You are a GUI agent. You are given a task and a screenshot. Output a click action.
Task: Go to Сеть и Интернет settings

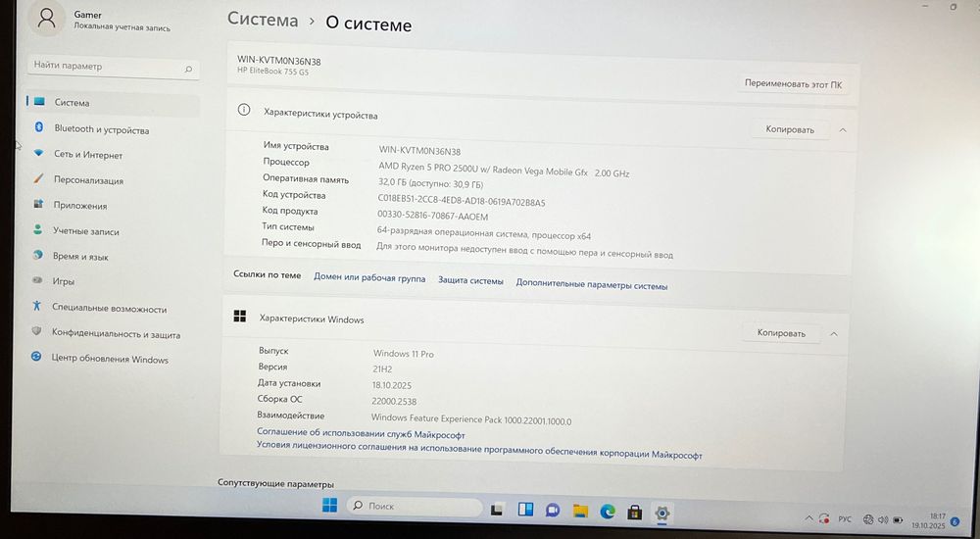coord(88,155)
